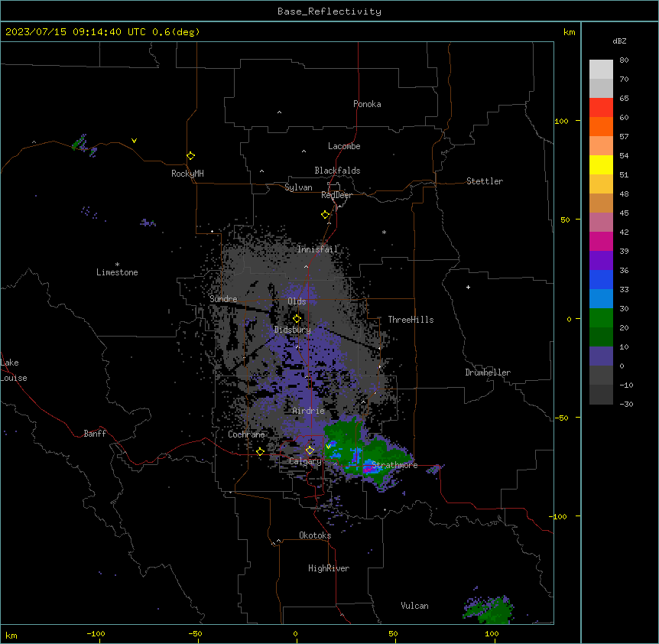Image resolution: width=659 pixels, height=644 pixels.
Task: Click the Limestone label
Action: tap(117, 272)
